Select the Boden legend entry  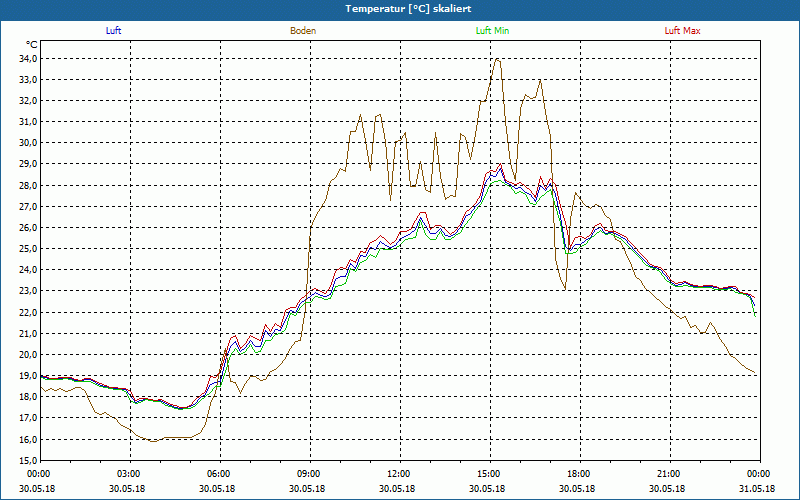303,31
